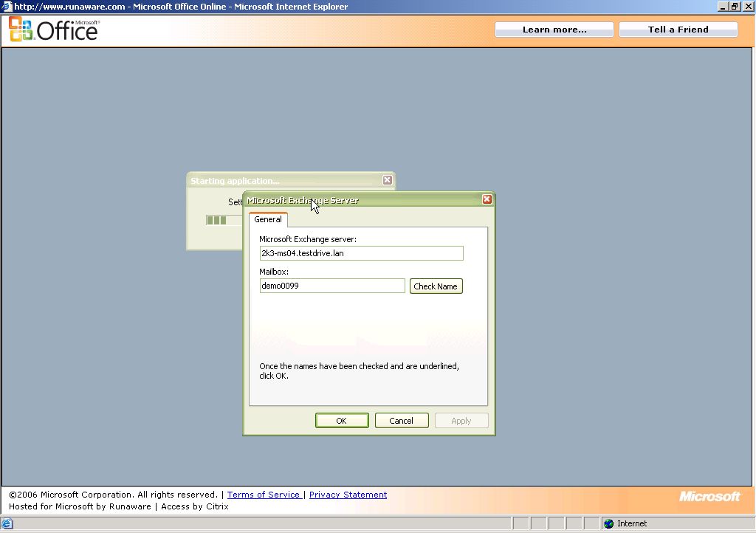Viewport: 756px width, 533px height.
Task: Click the Internet zone globe icon
Action: click(x=608, y=523)
